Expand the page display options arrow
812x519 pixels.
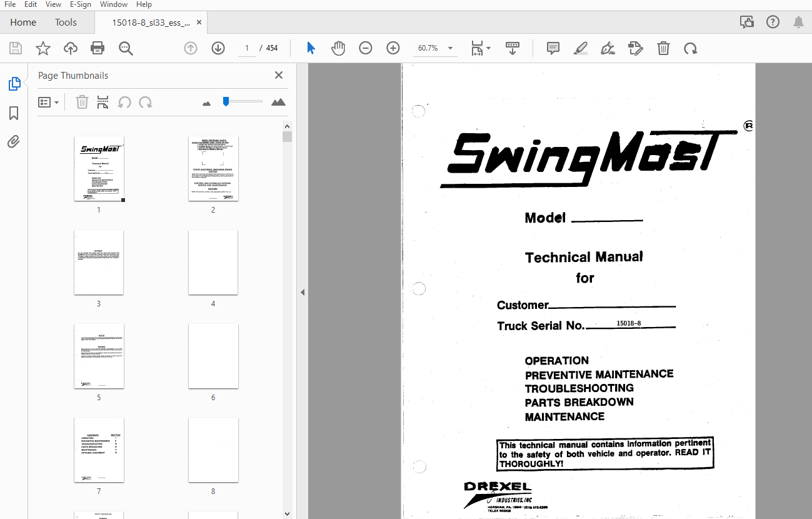pos(489,48)
